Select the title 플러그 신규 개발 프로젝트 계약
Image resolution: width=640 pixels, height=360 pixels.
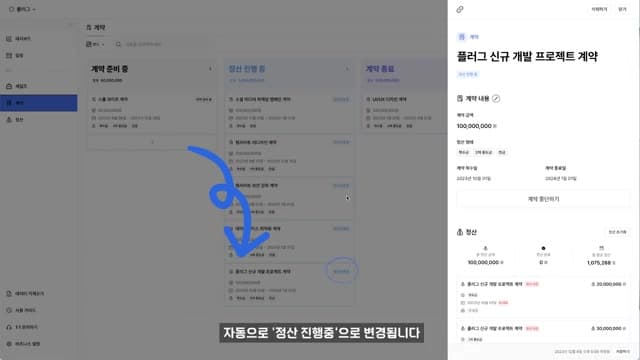527,56
